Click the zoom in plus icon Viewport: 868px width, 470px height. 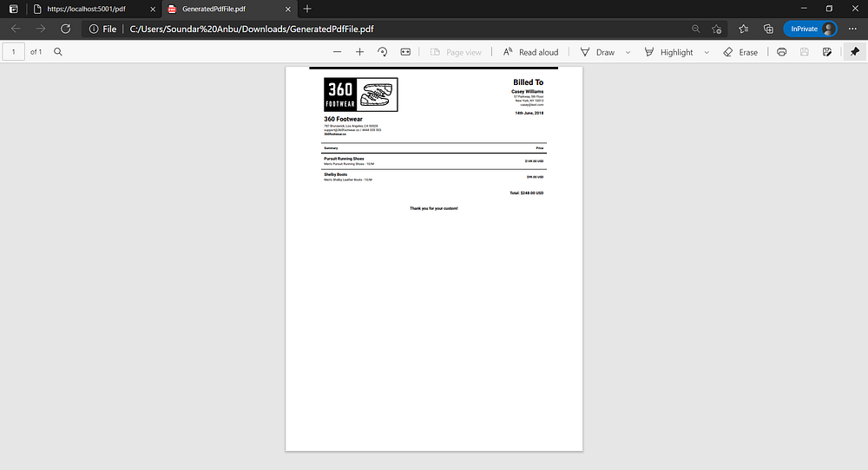pyautogui.click(x=360, y=52)
